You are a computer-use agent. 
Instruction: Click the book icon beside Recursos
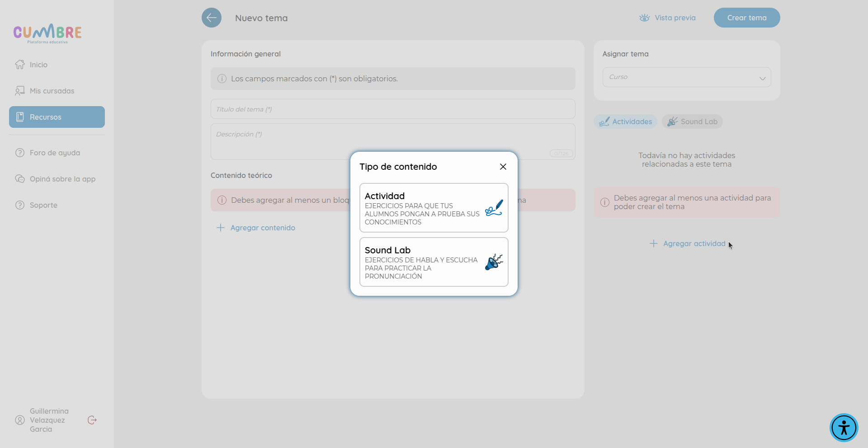click(x=20, y=117)
